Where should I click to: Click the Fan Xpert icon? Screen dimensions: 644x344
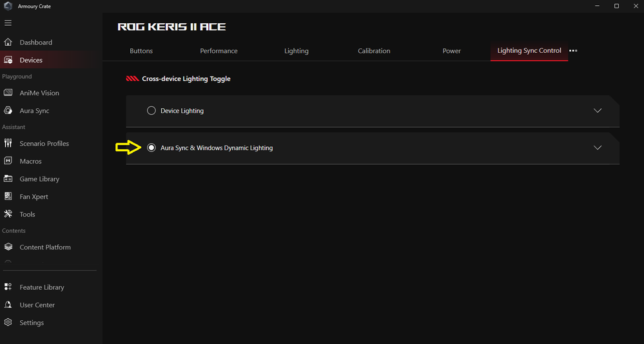point(8,196)
